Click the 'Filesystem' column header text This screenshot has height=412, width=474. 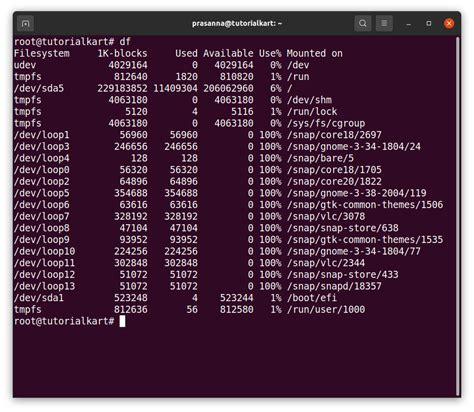(x=42, y=53)
